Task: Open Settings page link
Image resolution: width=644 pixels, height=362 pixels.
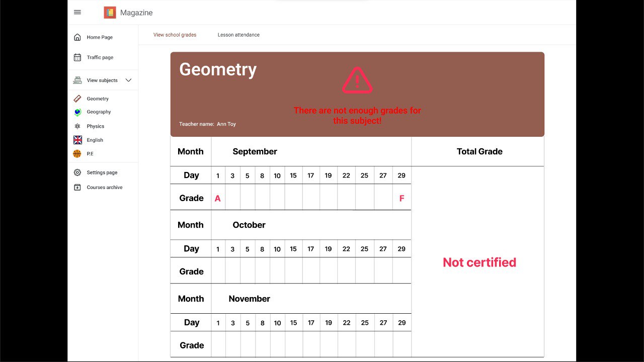Action: [x=102, y=172]
